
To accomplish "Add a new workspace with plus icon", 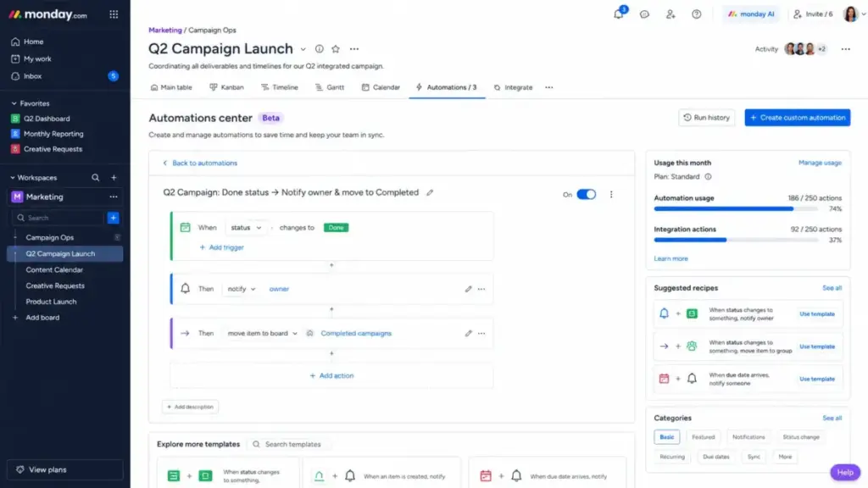I will pyautogui.click(x=114, y=178).
